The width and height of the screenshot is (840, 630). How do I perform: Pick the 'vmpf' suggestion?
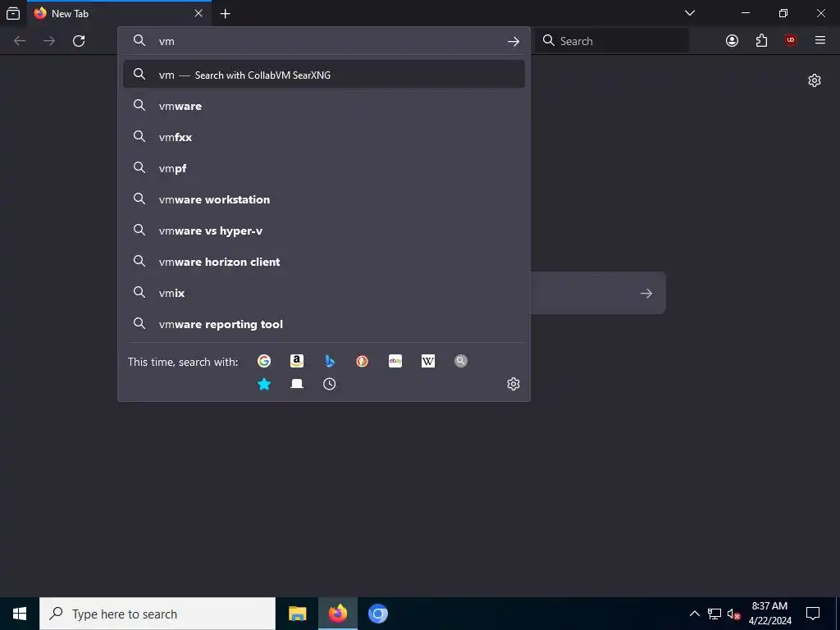pyautogui.click(x=323, y=168)
